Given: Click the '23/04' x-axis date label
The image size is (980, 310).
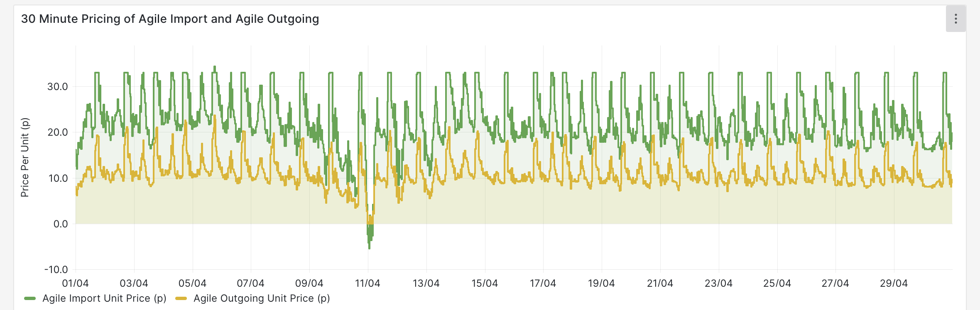Looking at the screenshot, I should pyautogui.click(x=718, y=283).
